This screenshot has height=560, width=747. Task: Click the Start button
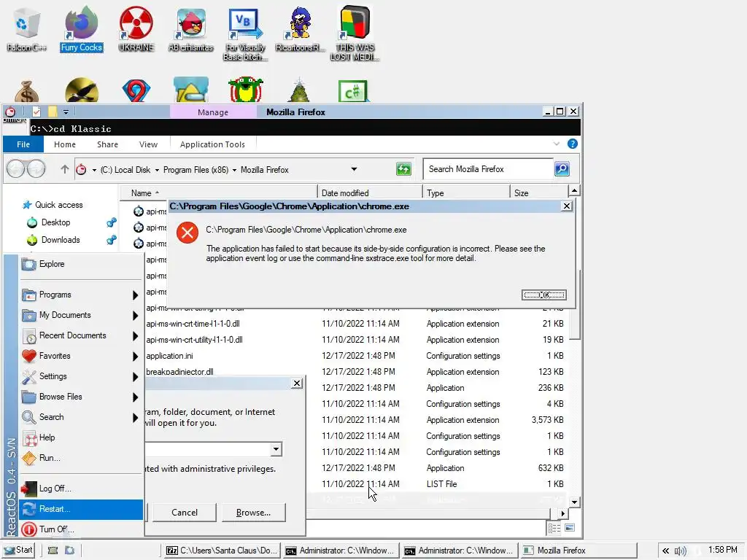click(18, 550)
